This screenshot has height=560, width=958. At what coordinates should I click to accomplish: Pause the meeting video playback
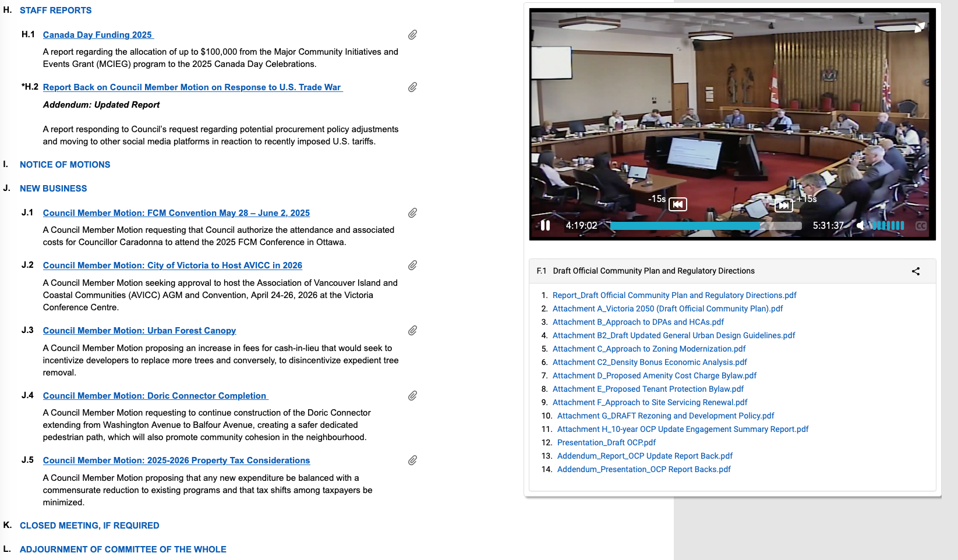545,225
